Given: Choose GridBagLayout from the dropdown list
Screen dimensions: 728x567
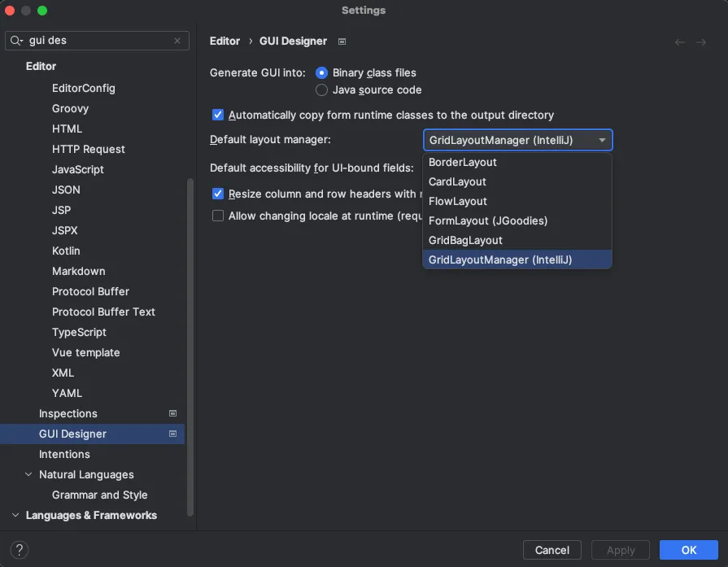Looking at the screenshot, I should 465,240.
